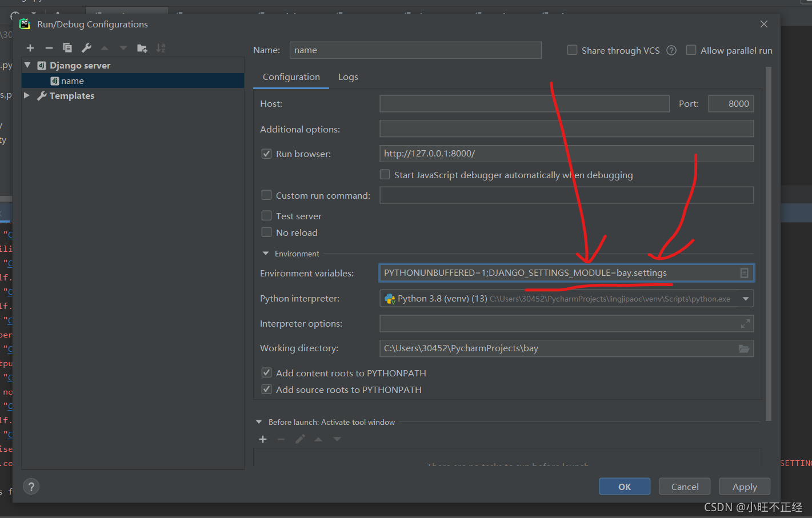Remove selected configuration with minus icon
The image size is (812, 518).
(49, 48)
